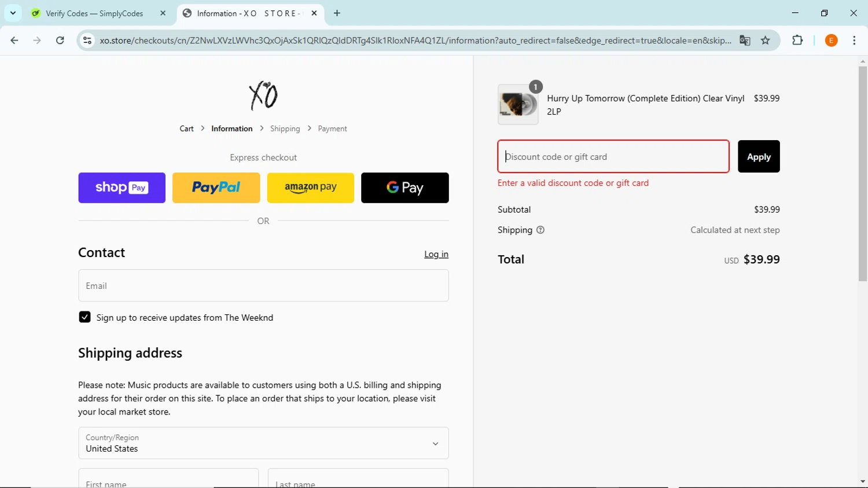Screen dimensions: 868x488
Task: Choose Amazon Pay express checkout
Action: (x=311, y=188)
